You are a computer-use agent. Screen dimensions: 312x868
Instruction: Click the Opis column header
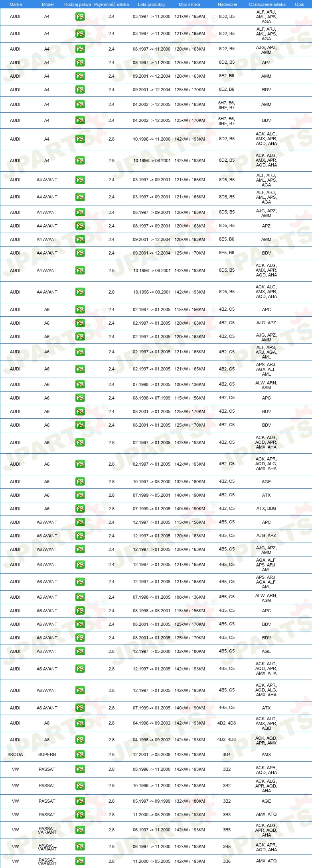click(x=299, y=4)
